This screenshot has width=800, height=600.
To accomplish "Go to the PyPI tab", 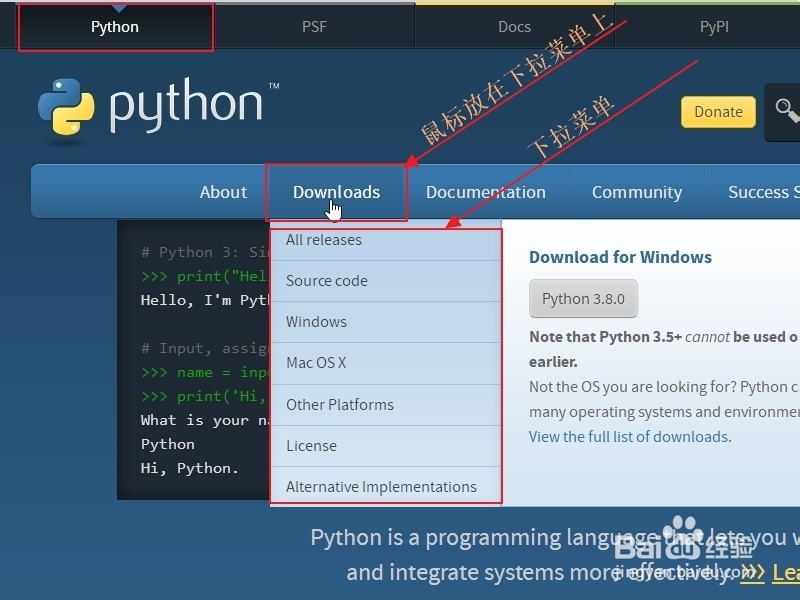I will pyautogui.click(x=714, y=26).
